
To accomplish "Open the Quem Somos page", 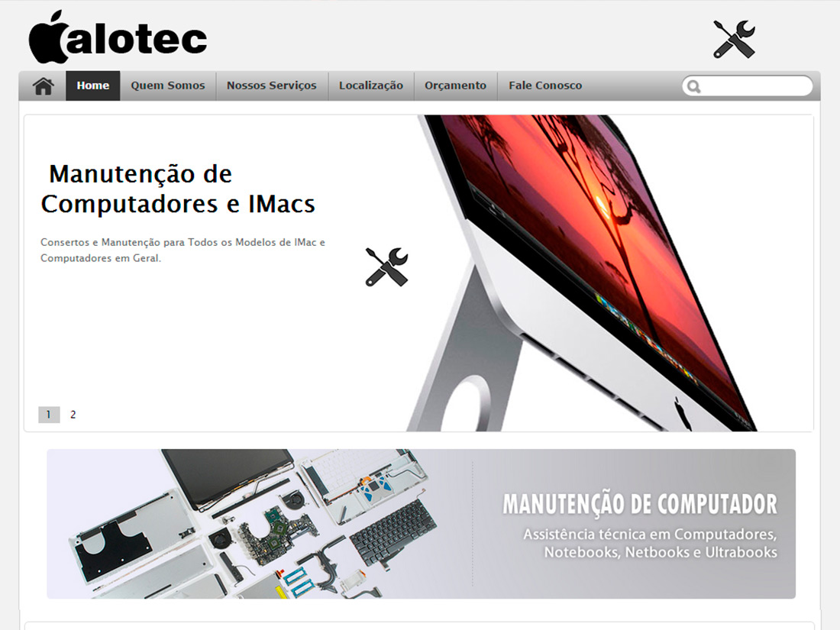I will coord(168,86).
